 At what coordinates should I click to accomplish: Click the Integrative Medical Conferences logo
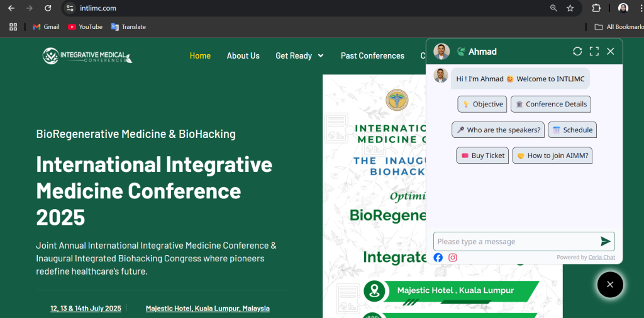coord(87,56)
